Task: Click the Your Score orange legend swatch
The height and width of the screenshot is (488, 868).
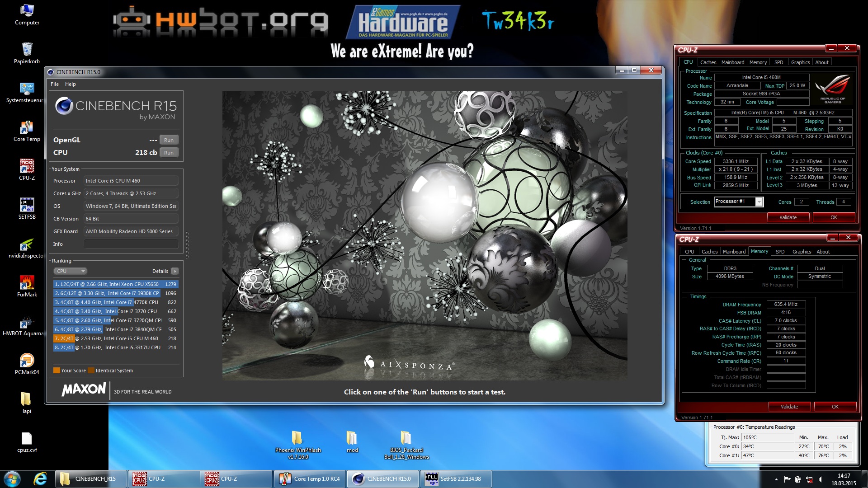Action: pyautogui.click(x=57, y=371)
